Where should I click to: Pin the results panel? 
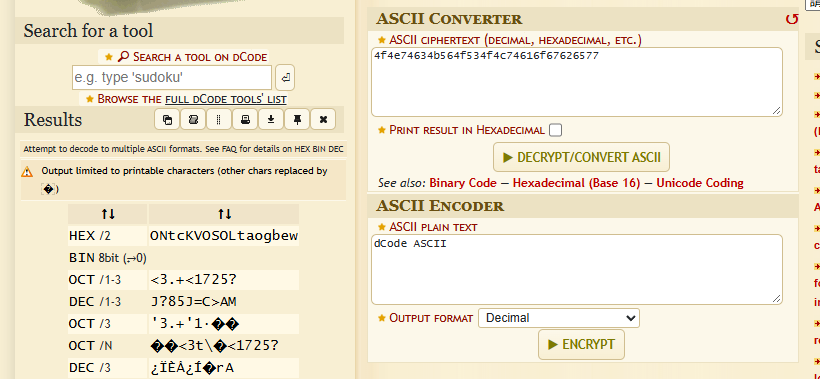[x=297, y=120]
